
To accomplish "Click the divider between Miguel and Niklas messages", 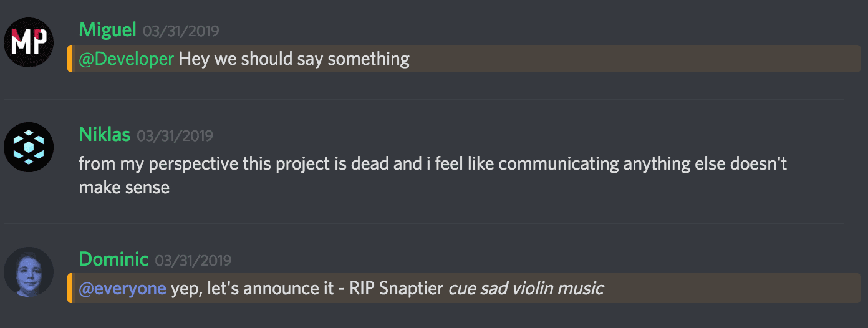I will (424, 99).
